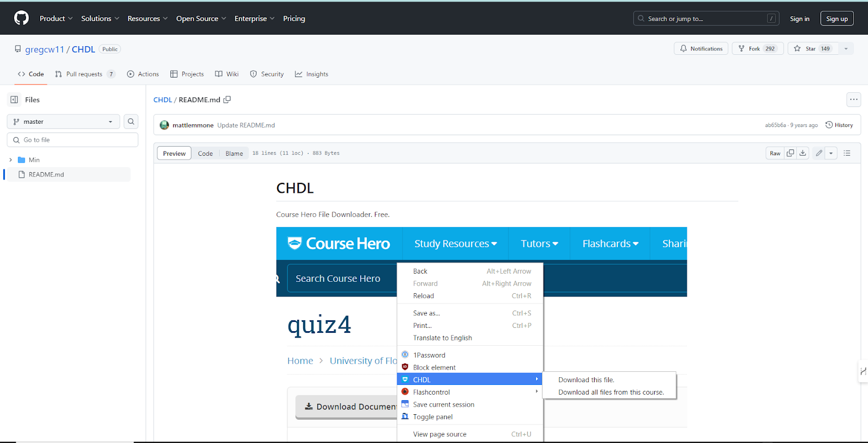
Task: Click the CHDL breadcrumb link
Action: coord(163,100)
